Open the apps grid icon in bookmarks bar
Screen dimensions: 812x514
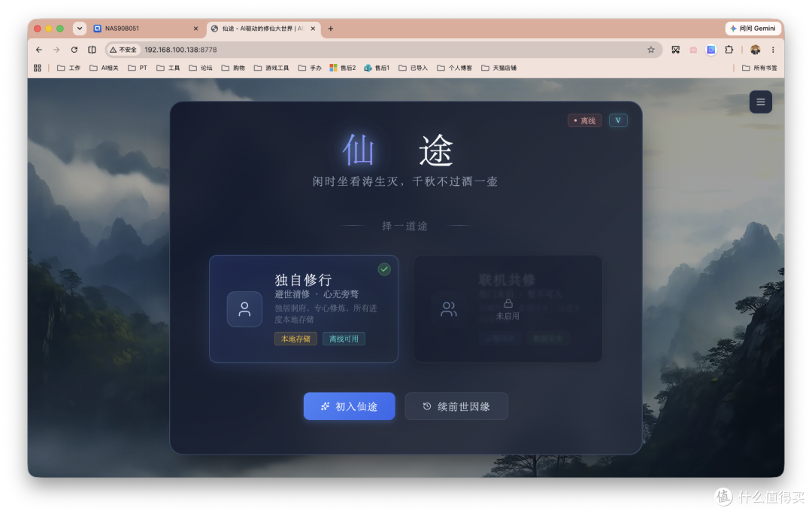pyautogui.click(x=38, y=68)
